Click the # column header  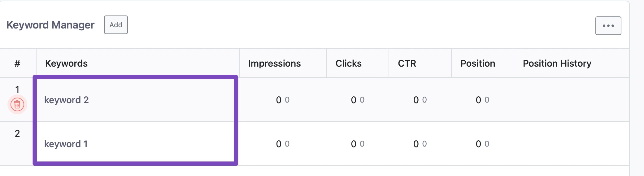(x=17, y=63)
